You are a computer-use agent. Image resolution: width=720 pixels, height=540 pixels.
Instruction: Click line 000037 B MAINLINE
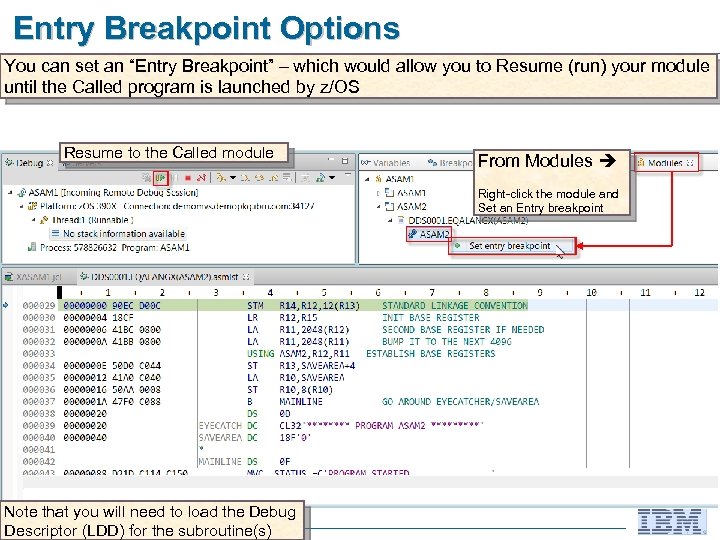(285, 401)
